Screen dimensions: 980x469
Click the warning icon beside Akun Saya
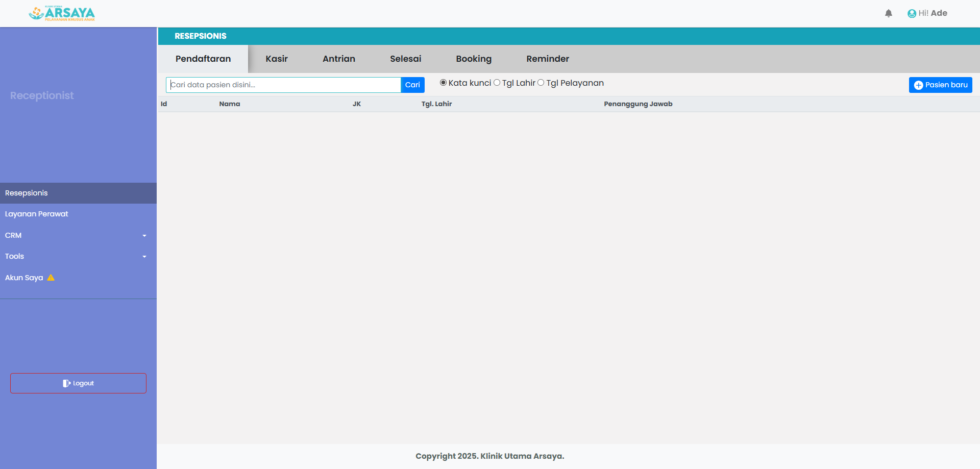[51, 278]
